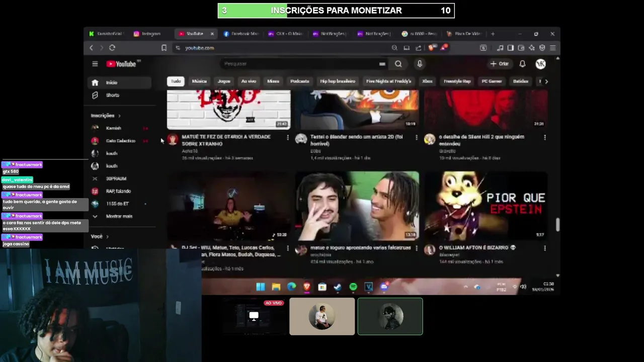The image size is (644, 362).
Task: Open Shorts in the sidebar
Action: point(119,95)
